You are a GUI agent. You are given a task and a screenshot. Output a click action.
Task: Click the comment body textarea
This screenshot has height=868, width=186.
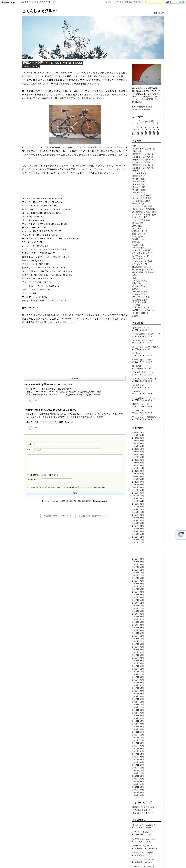[75, 463]
